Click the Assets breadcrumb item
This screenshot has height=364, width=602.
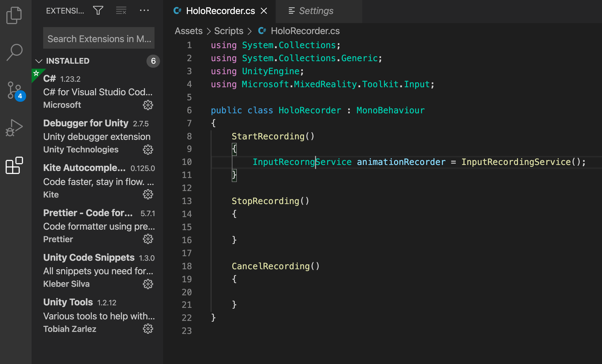tap(189, 31)
